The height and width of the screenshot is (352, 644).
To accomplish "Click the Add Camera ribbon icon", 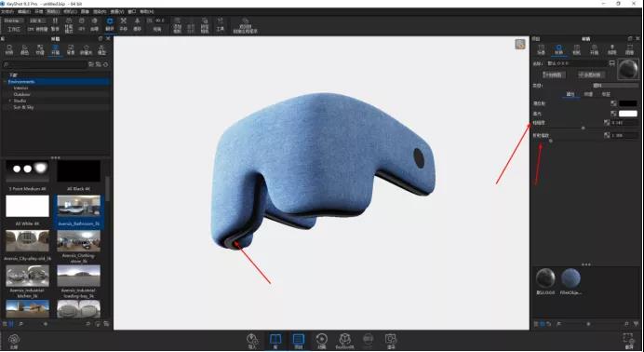I will (x=177, y=25).
